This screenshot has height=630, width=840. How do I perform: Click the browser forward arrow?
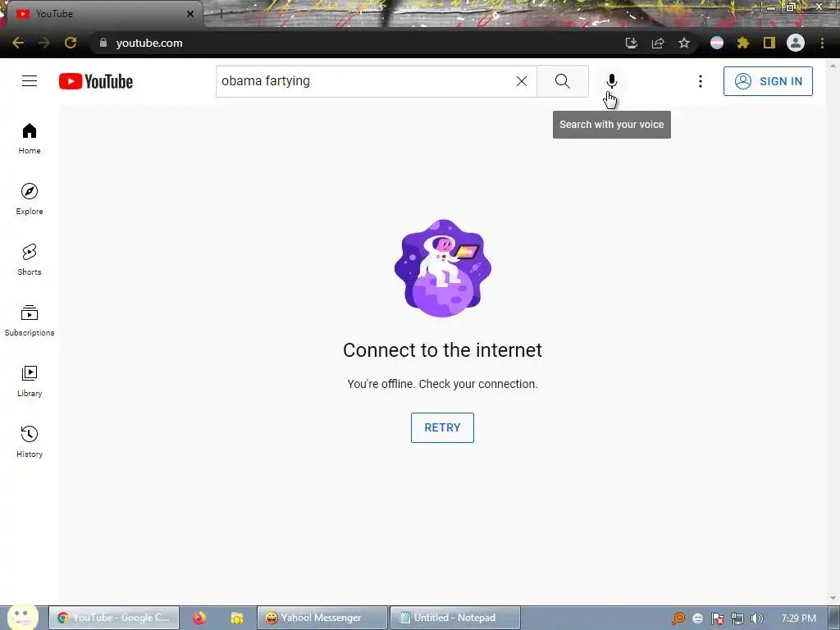coord(44,43)
